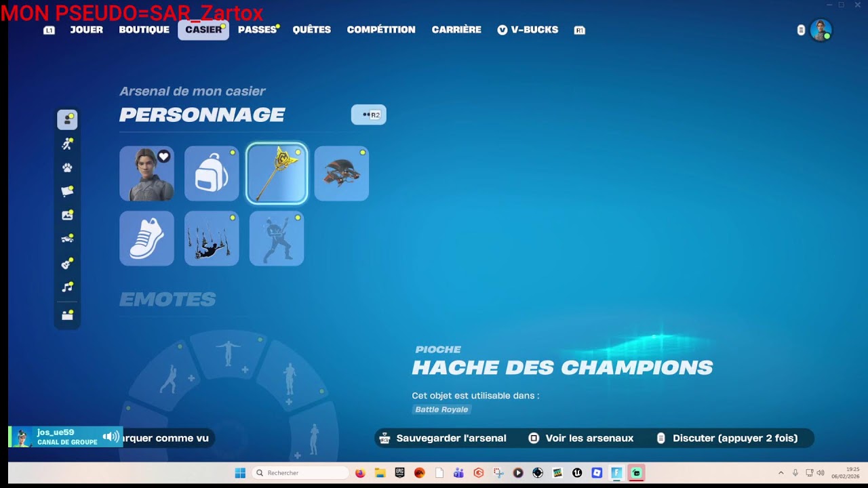Open the player avatar profile menu

click(x=821, y=30)
